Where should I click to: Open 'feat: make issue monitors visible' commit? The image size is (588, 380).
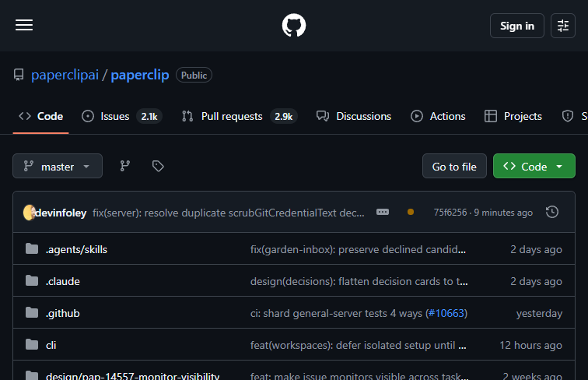point(359,375)
